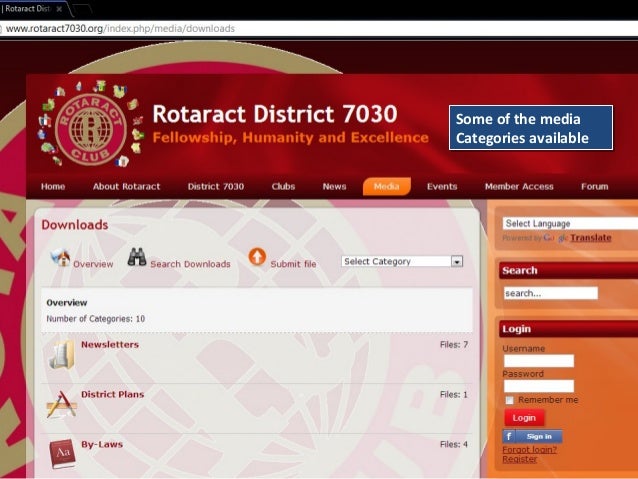
Task: Follow the Register link
Action: tap(520, 459)
